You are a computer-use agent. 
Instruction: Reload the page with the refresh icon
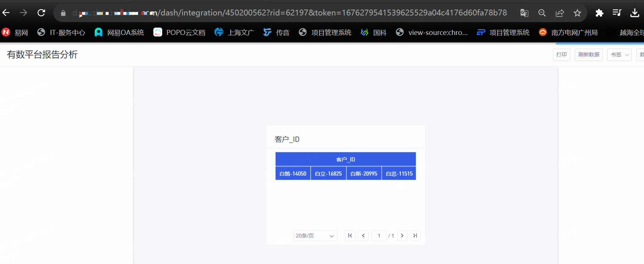pyautogui.click(x=41, y=13)
